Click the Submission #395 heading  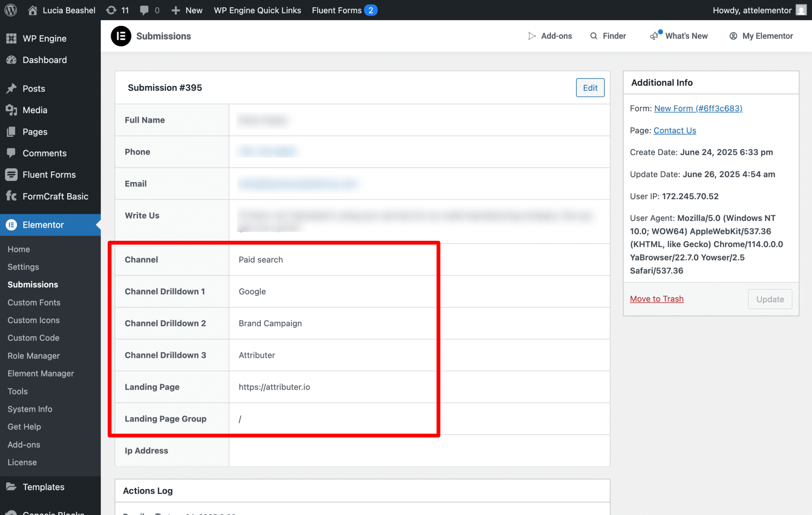[x=165, y=88]
